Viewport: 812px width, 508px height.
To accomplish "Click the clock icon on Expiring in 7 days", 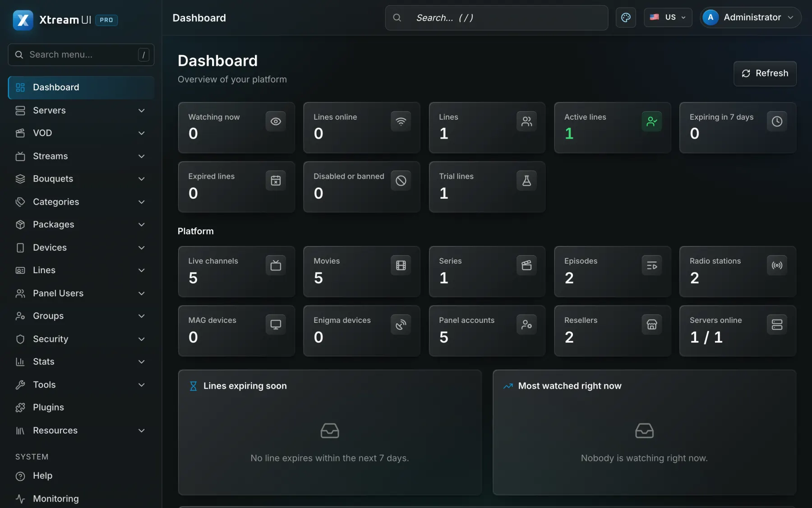I will pyautogui.click(x=777, y=121).
